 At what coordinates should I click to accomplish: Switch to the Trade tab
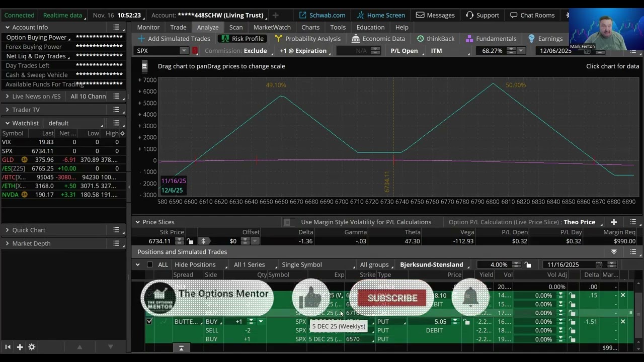pos(178,27)
